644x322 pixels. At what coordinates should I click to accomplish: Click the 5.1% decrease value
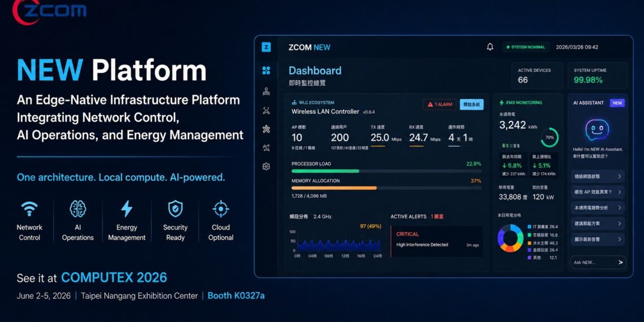click(x=541, y=166)
